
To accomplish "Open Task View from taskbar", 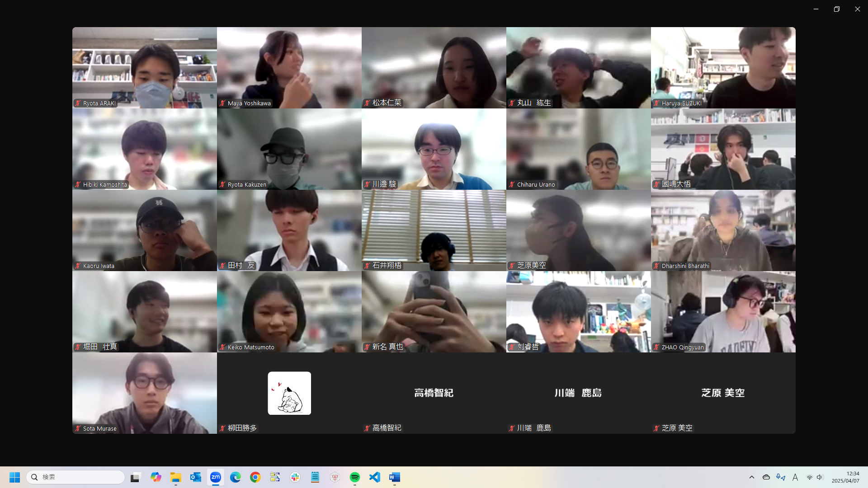I will (x=135, y=477).
